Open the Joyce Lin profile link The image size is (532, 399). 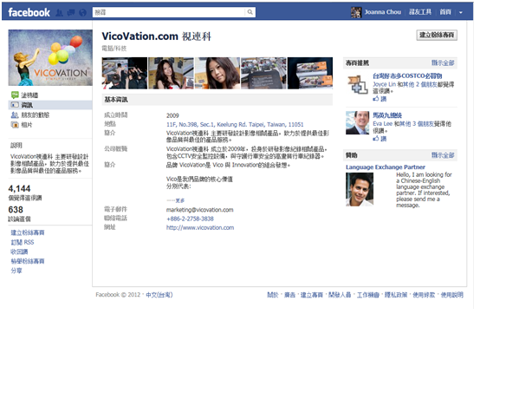384,84
